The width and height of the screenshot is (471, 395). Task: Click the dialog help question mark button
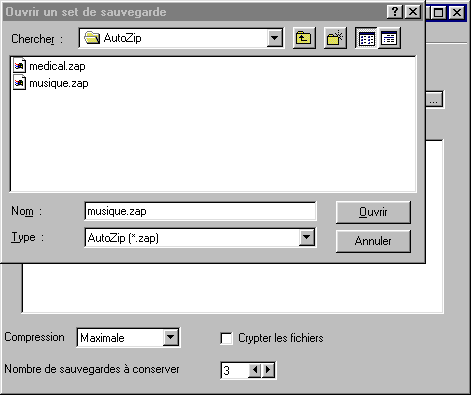pyautogui.click(x=395, y=12)
